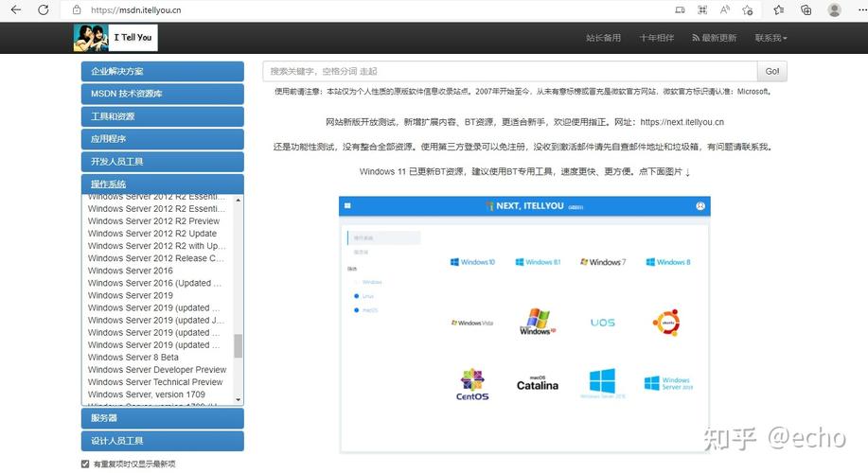The height and width of the screenshot is (473, 868).
Task: Click the Windows 8.1 logo in the preview
Action: click(538, 262)
